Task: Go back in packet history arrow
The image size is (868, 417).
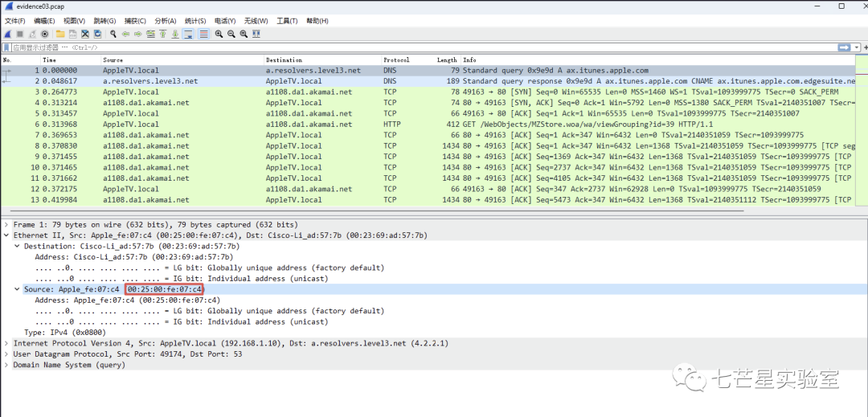Action: (x=125, y=34)
